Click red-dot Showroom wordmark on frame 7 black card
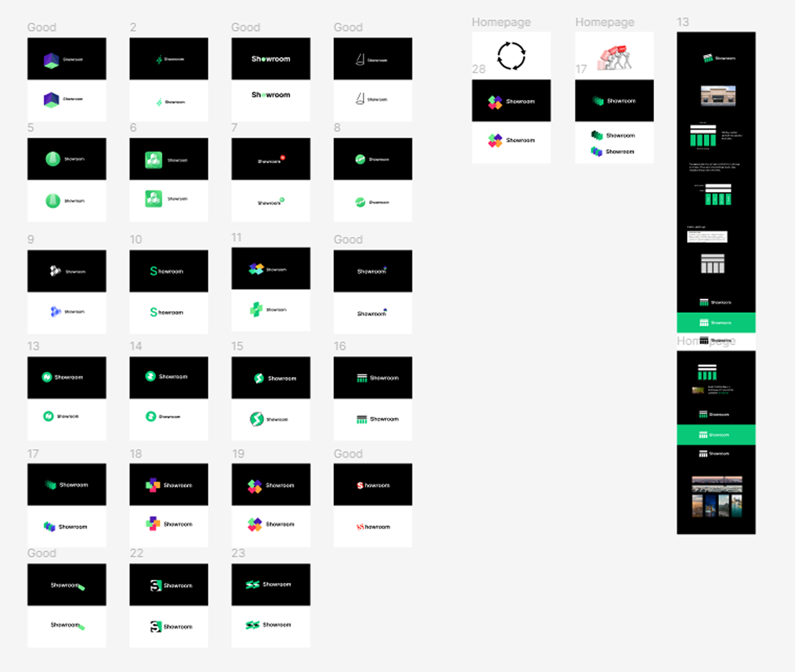This screenshot has height=672, width=795. [271, 160]
